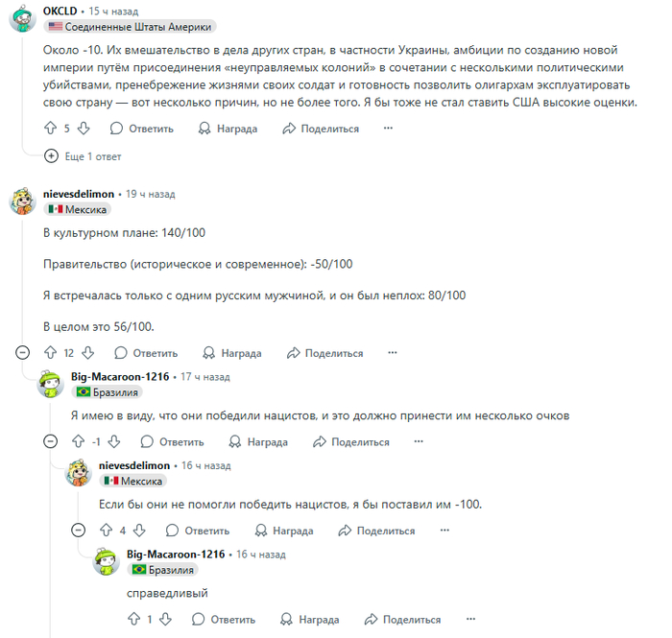
Task: Upvote the "справедливый" reply
Action: point(134,619)
